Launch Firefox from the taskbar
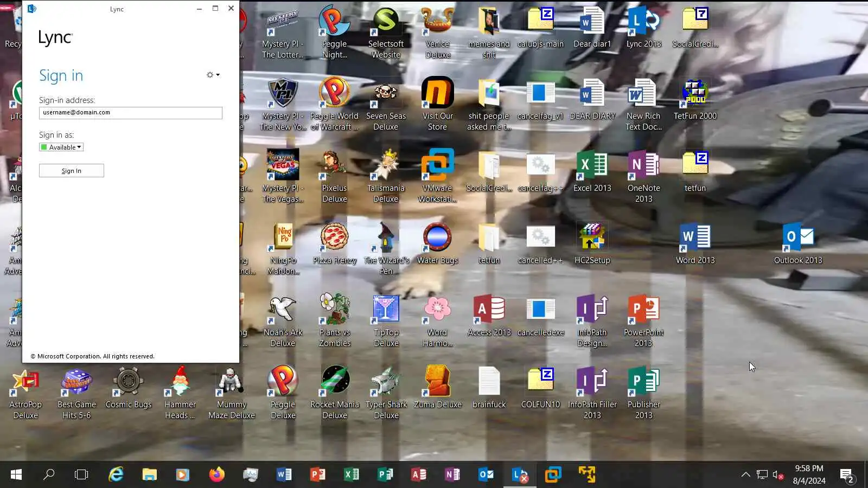 [216, 475]
